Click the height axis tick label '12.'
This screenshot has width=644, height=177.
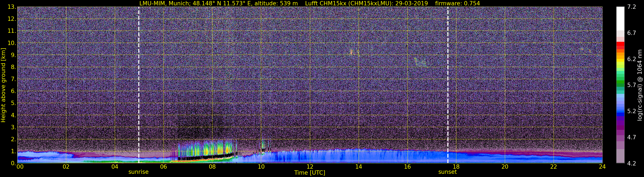12,19
